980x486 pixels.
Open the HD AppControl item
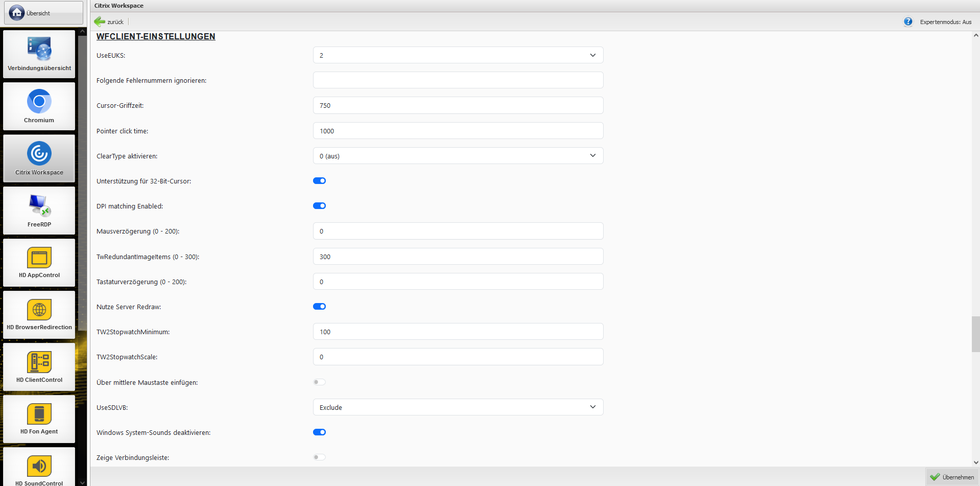coord(39,263)
